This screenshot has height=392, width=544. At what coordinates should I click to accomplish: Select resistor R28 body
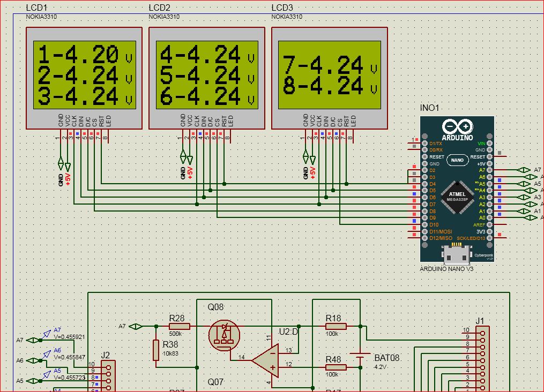point(180,326)
